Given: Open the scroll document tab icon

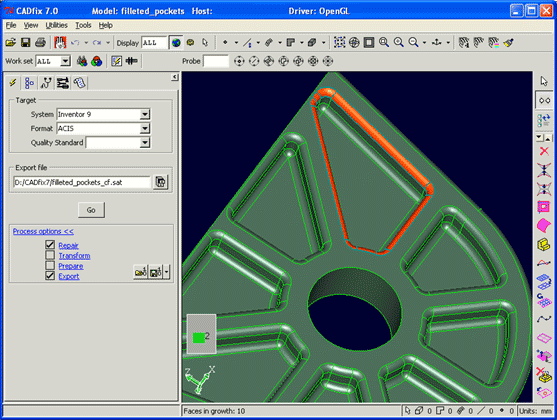Looking at the screenshot, I should (x=80, y=83).
